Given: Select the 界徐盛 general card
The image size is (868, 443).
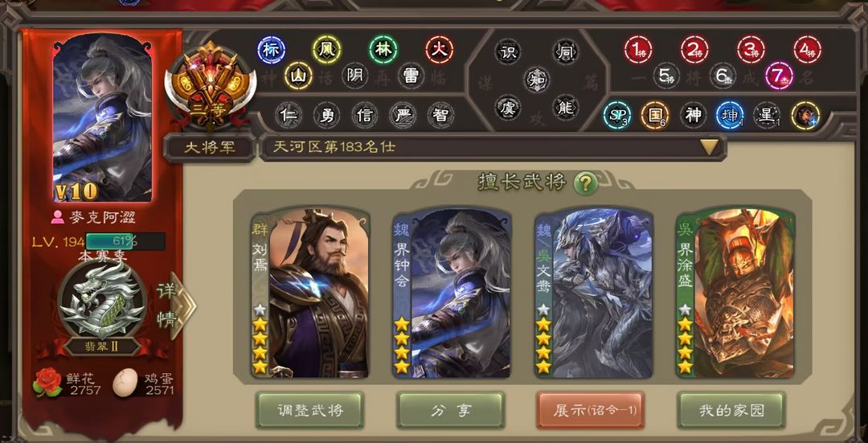Looking at the screenshot, I should tap(735, 293).
